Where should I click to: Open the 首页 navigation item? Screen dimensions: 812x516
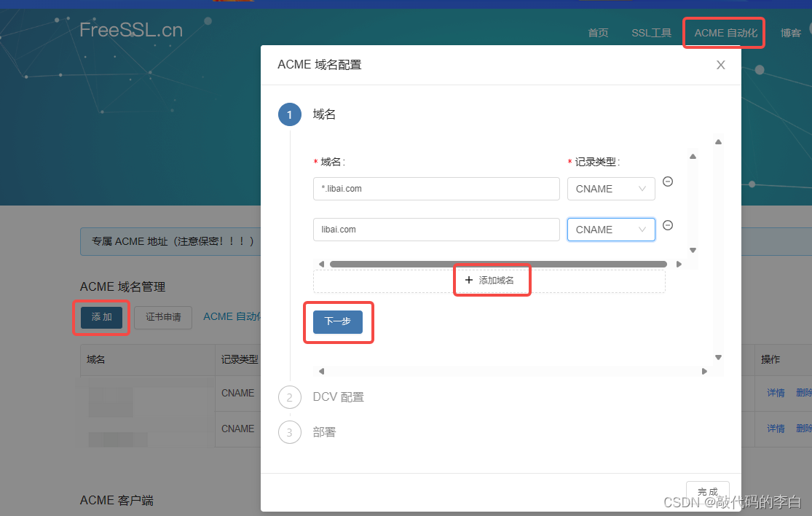597,33
